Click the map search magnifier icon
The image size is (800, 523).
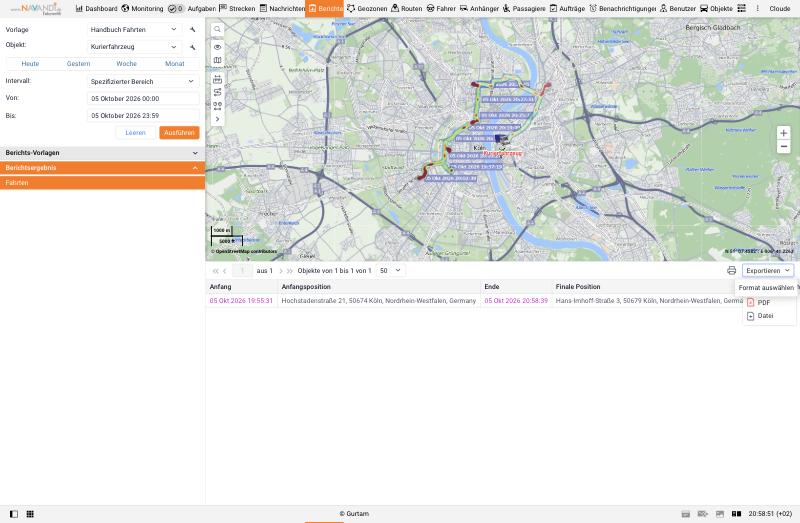217,30
